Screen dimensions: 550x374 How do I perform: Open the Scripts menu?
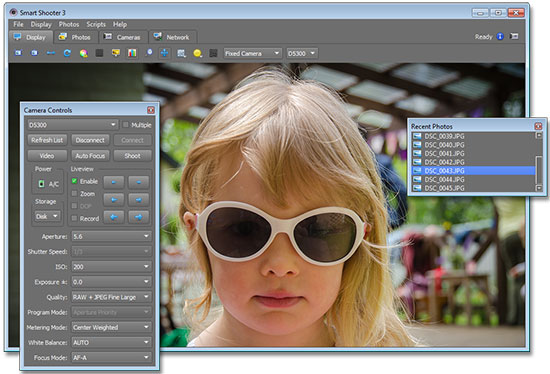(96, 24)
